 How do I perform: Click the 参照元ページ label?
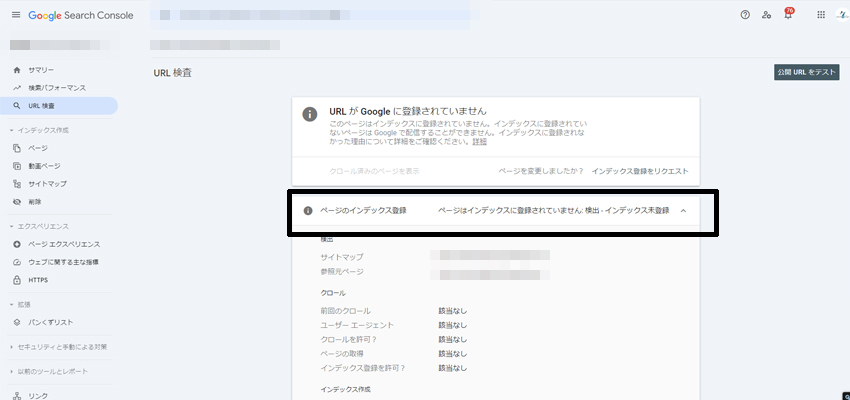tap(342, 272)
